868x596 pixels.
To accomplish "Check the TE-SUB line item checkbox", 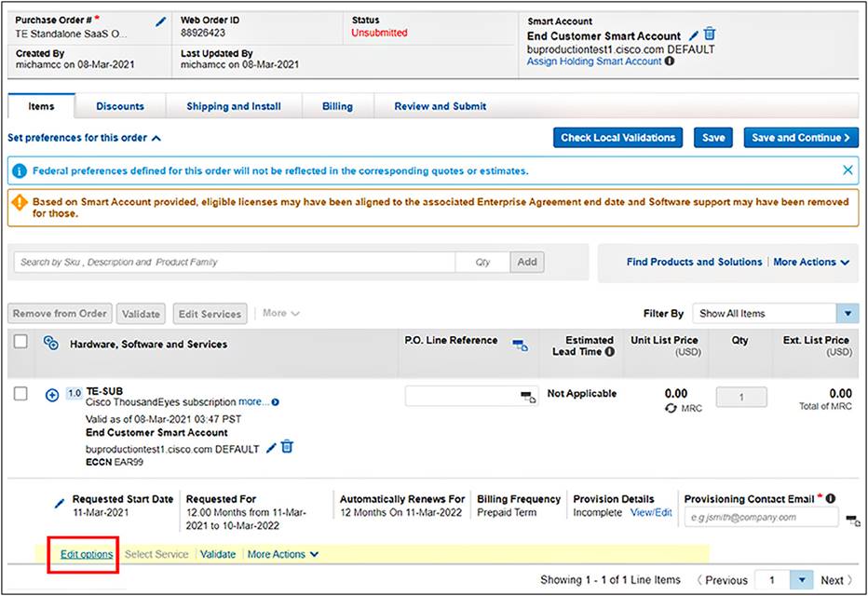I will 20,394.
